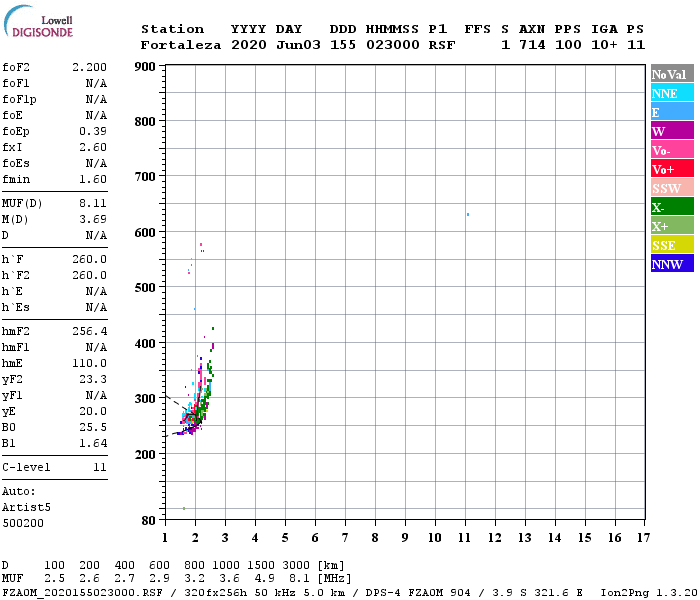700x600 pixels.
Task: Select the X+ light green legend swatch
Action: click(672, 225)
